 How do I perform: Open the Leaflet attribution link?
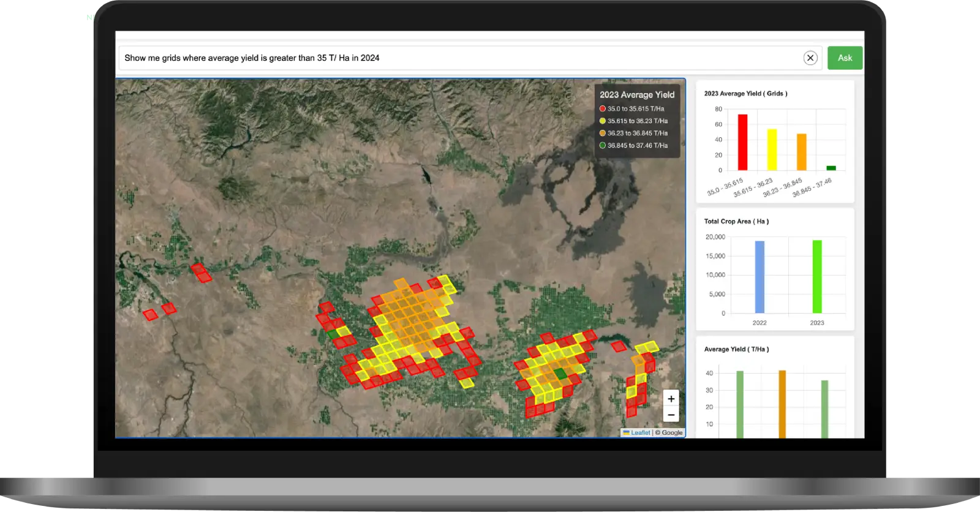(x=640, y=432)
